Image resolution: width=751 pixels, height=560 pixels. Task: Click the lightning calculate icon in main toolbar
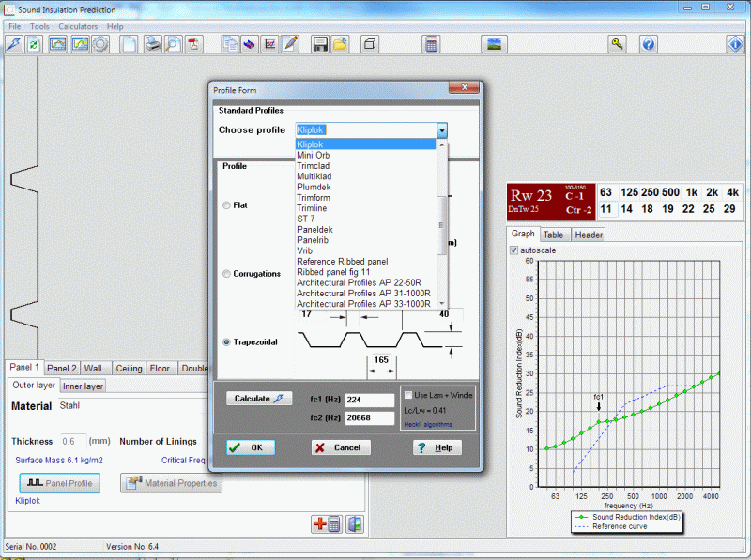click(x=13, y=44)
